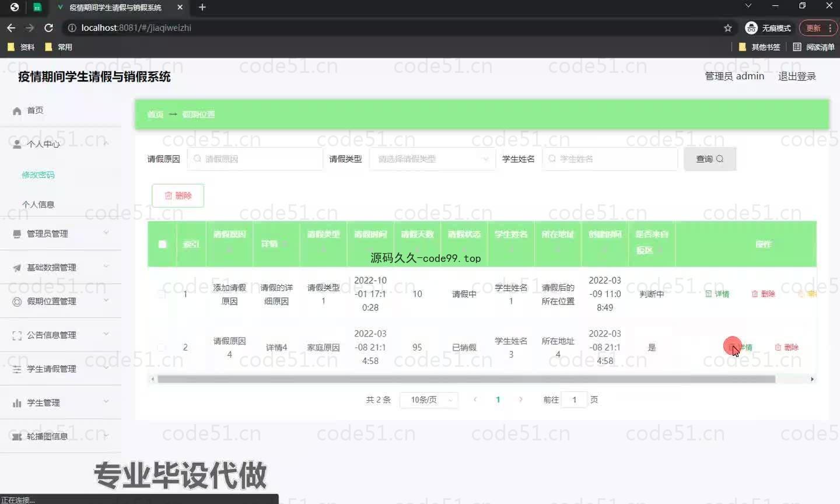Reload the page with refresh icon

point(49,28)
